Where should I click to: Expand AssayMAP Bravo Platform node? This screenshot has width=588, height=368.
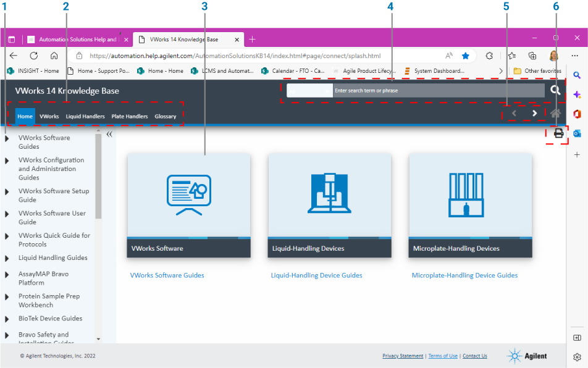click(x=7, y=275)
